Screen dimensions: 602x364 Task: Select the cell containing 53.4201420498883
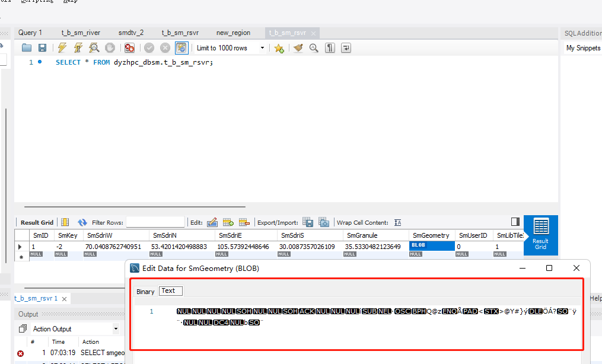[x=182, y=246]
